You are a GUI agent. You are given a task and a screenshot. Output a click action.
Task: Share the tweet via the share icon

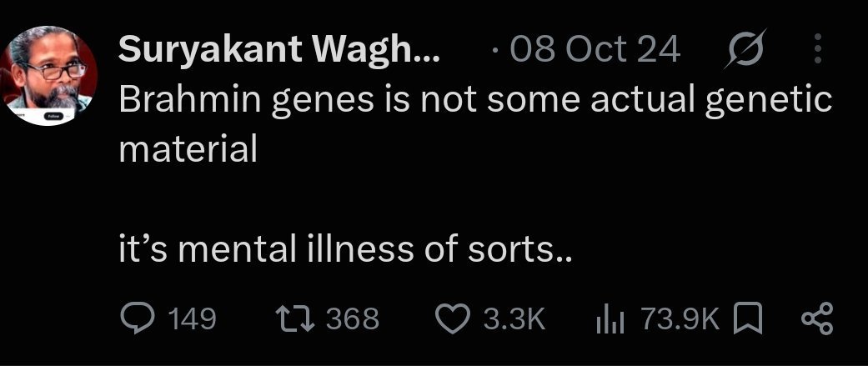point(817,319)
